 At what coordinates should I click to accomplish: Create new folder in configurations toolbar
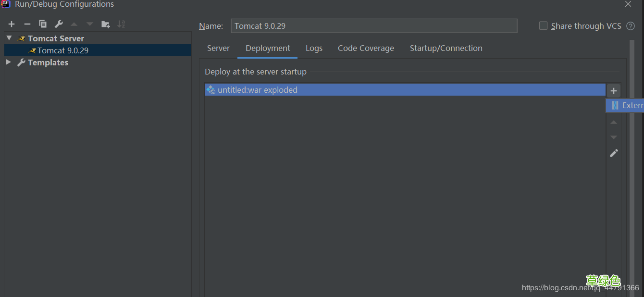[x=106, y=24]
